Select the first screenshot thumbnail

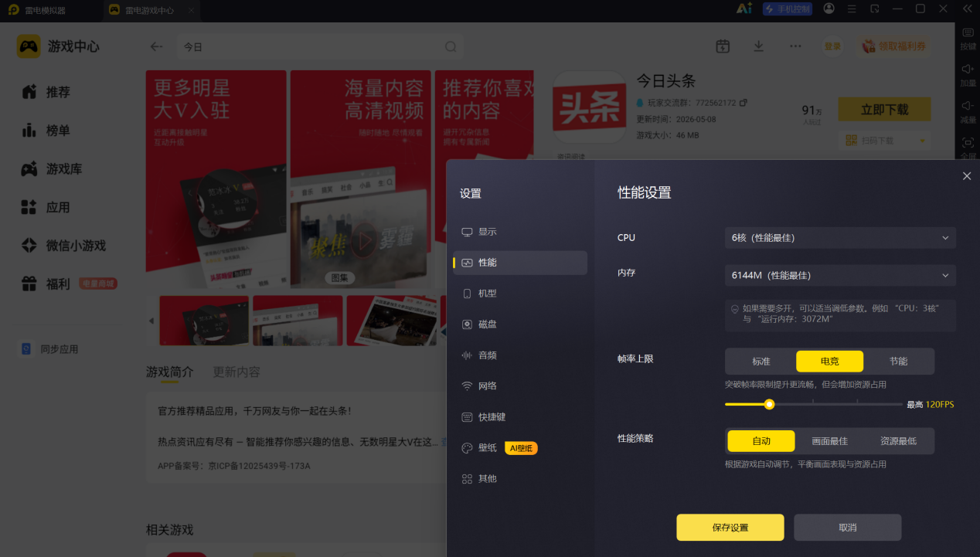[x=204, y=321]
